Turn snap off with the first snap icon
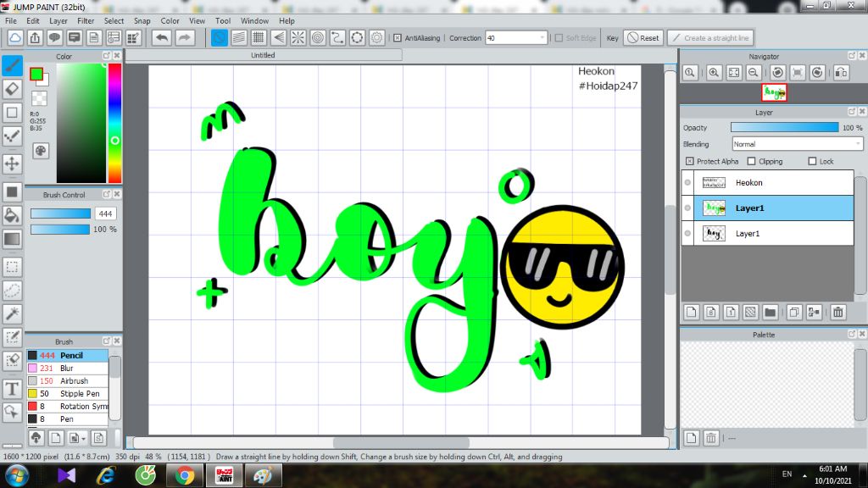This screenshot has height=488, width=868. coord(220,37)
